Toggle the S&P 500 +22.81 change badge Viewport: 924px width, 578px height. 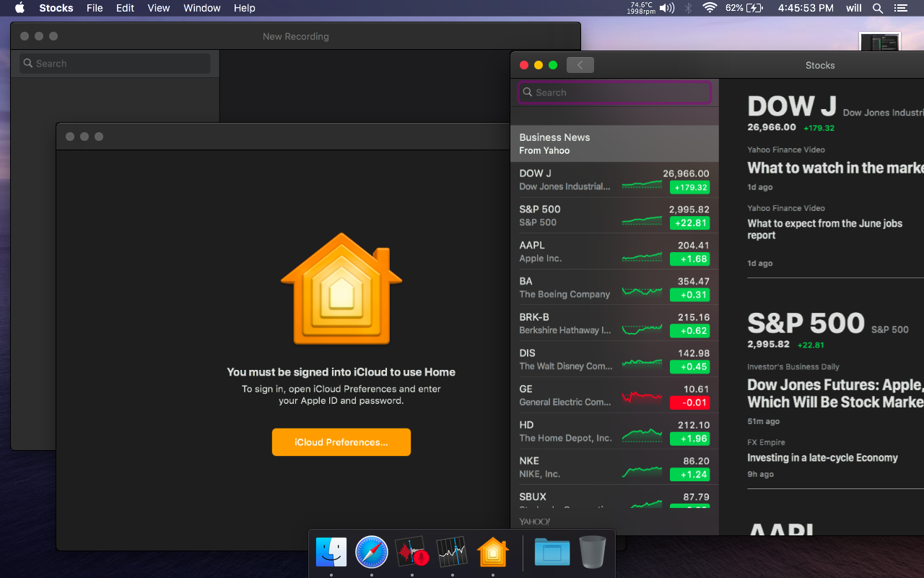(689, 223)
